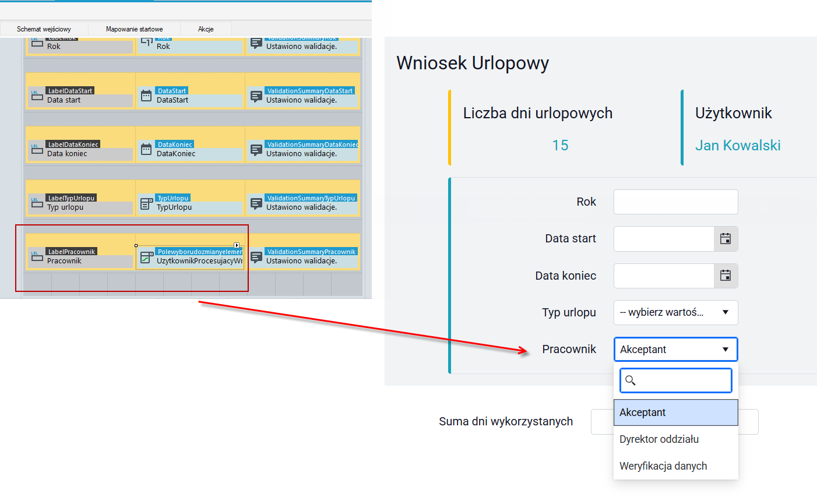Open the Schemat wejściowy tab
This screenshot has width=817, height=504.
coord(44,29)
